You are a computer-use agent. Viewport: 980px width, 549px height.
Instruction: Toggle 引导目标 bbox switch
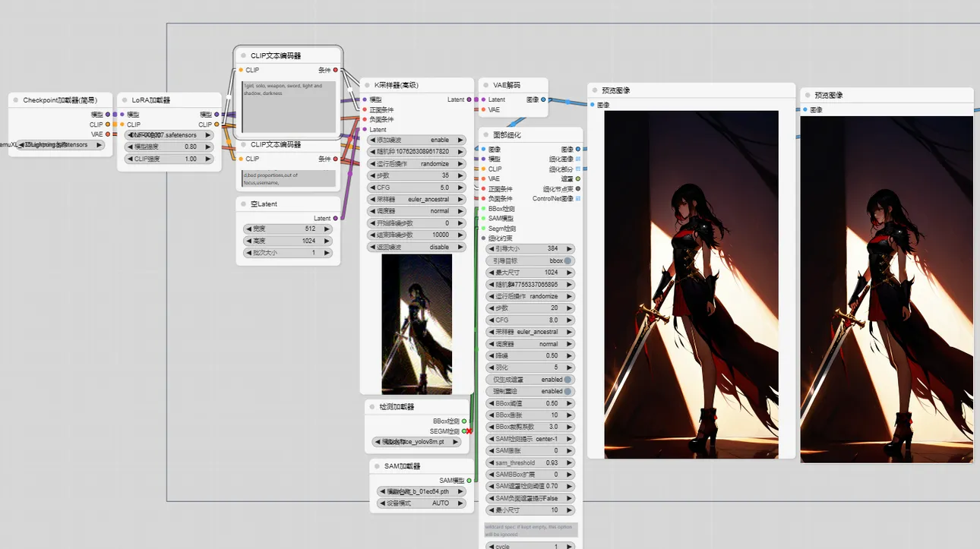coord(567,260)
